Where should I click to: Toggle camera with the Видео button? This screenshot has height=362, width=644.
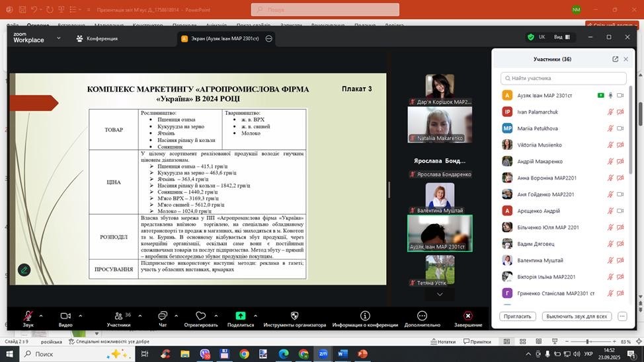pos(65,316)
